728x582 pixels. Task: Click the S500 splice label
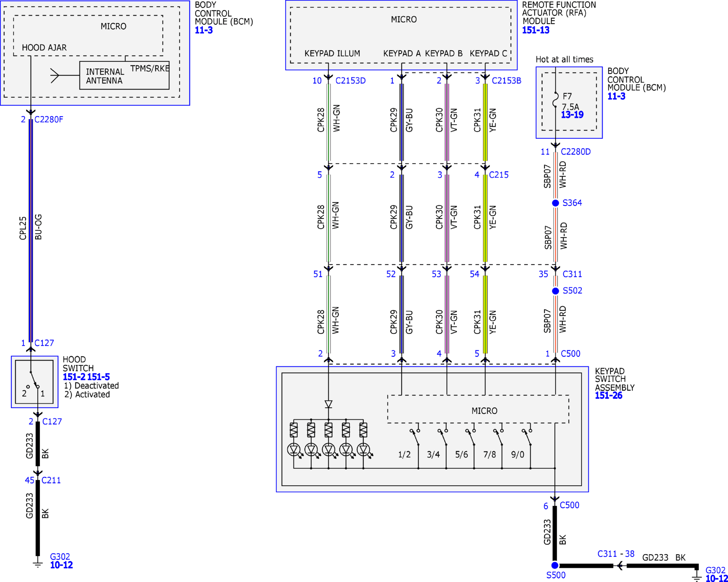pyautogui.click(x=556, y=576)
